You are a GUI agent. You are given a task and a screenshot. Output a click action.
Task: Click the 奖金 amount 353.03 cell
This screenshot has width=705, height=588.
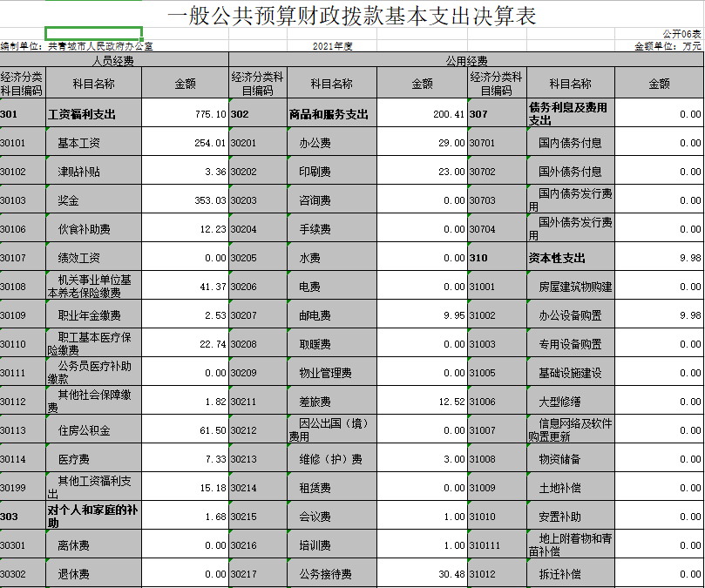[185, 200]
